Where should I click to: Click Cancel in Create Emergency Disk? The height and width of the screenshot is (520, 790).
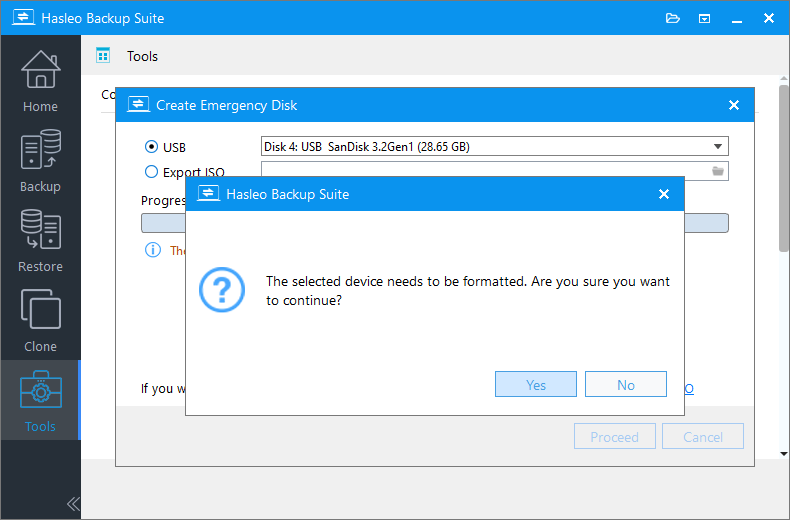(703, 436)
